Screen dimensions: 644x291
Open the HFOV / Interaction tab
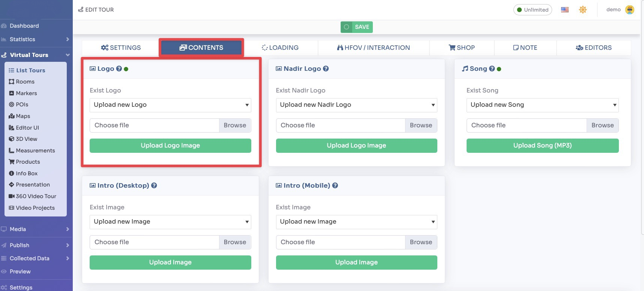coord(374,48)
